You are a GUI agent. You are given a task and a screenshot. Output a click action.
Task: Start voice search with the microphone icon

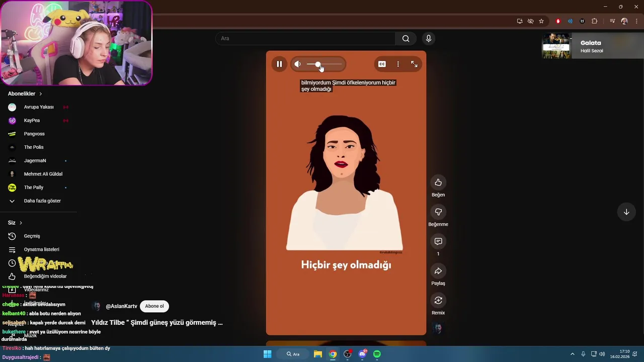tap(429, 38)
